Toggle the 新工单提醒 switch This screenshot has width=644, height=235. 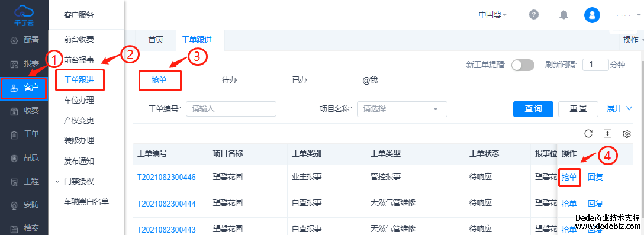pos(523,65)
